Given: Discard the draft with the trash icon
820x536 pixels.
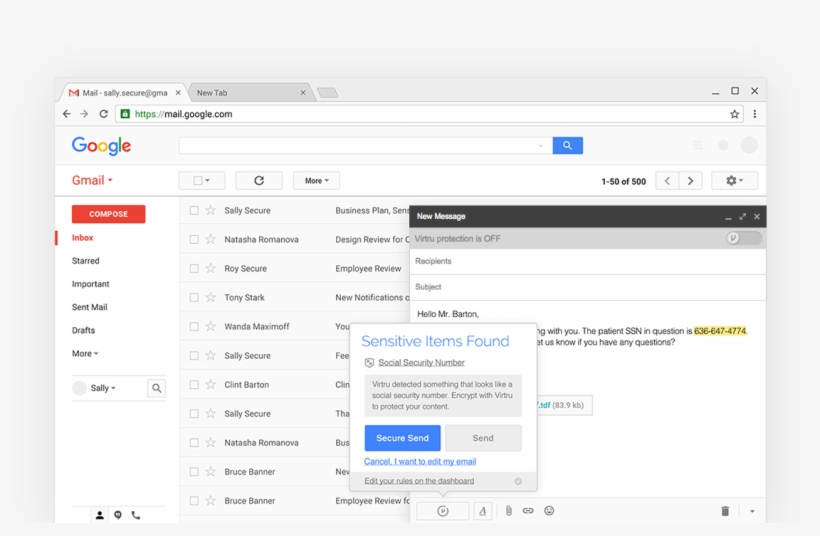Looking at the screenshot, I should tap(725, 511).
